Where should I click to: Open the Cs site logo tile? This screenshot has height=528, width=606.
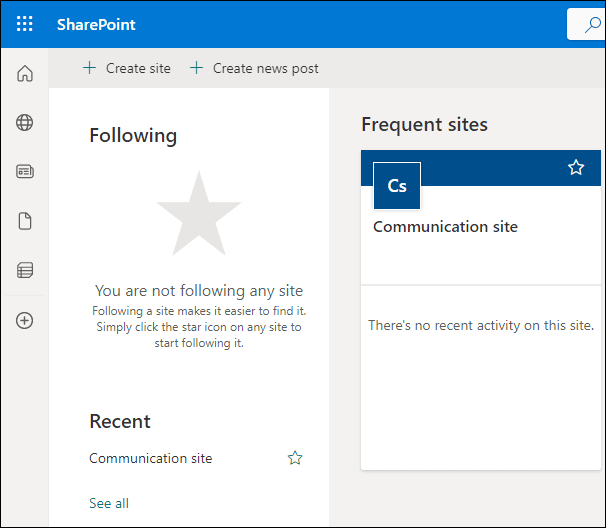tap(397, 186)
